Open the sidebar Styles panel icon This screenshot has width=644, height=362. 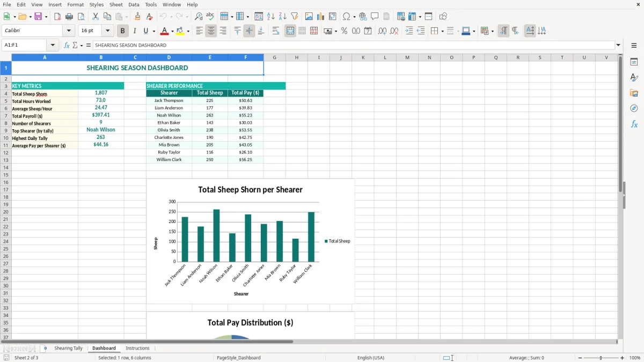click(x=634, y=78)
